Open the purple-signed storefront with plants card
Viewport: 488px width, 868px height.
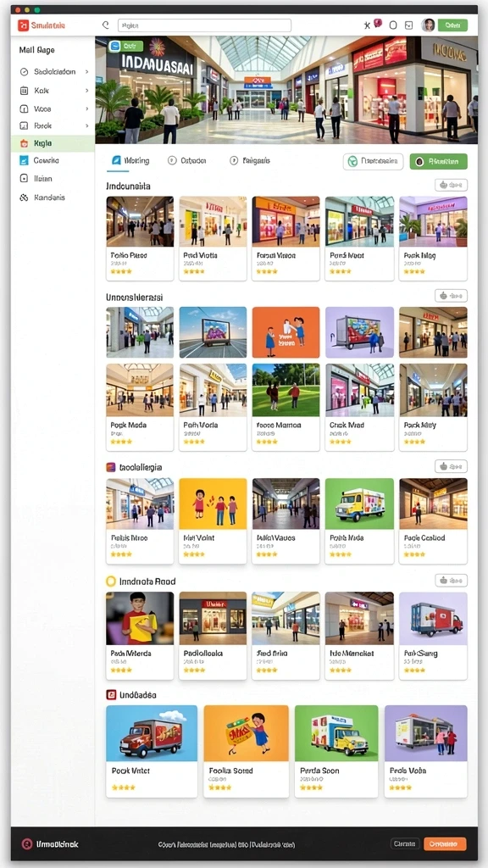tap(433, 238)
